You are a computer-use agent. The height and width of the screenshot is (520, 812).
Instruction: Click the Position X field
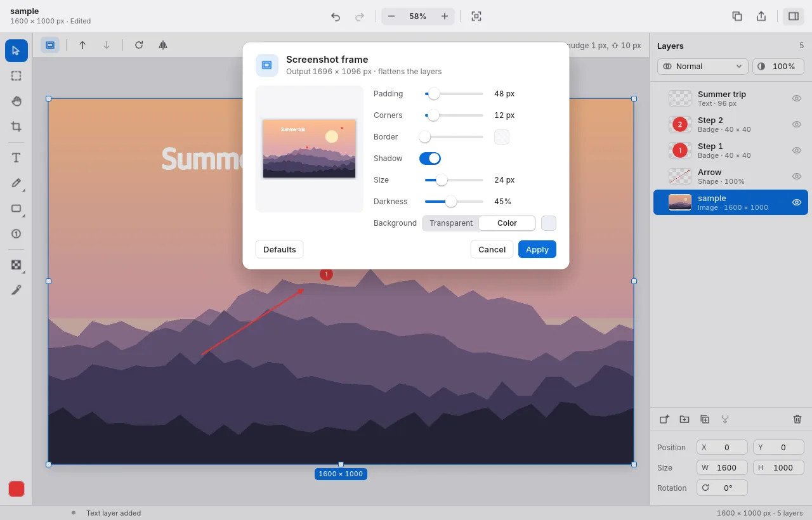pos(722,447)
